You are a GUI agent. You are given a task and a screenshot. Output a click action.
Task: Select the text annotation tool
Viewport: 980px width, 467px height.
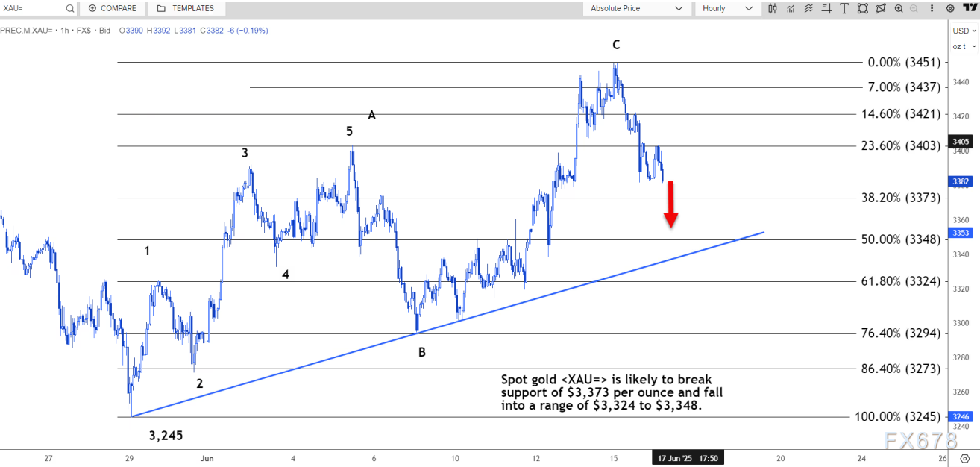[844, 8]
